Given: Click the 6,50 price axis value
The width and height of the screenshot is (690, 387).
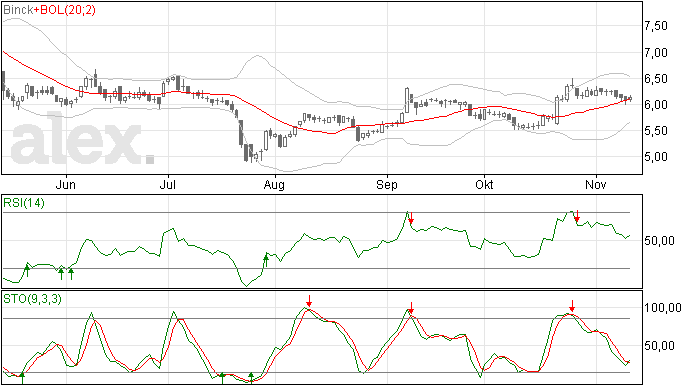Looking at the screenshot, I should [x=656, y=79].
